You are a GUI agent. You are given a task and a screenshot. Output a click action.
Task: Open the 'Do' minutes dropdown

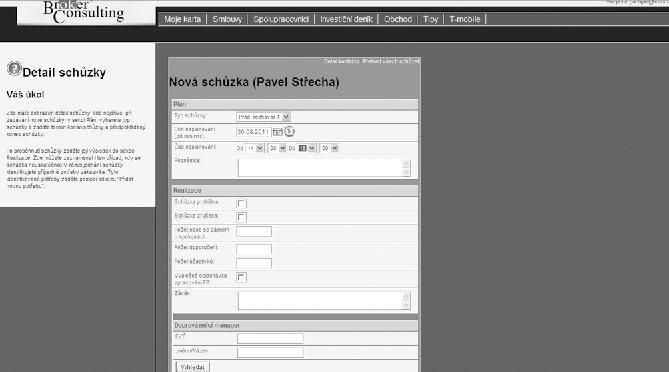(329, 148)
